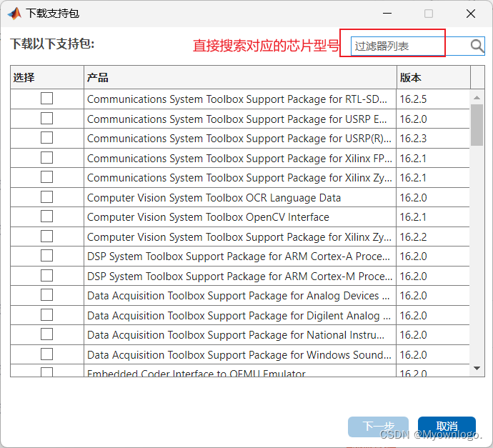This screenshot has width=493, height=448.
Task: Click the 产品 column header
Action: click(240, 77)
